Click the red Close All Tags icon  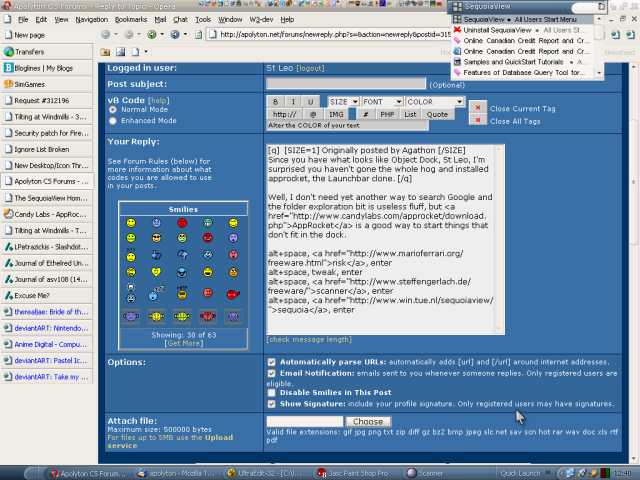coord(478,120)
